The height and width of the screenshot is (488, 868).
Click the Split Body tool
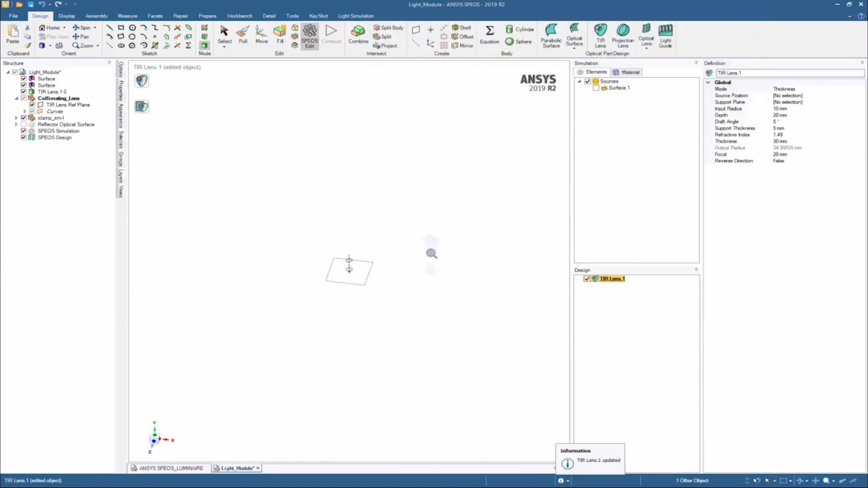click(388, 27)
